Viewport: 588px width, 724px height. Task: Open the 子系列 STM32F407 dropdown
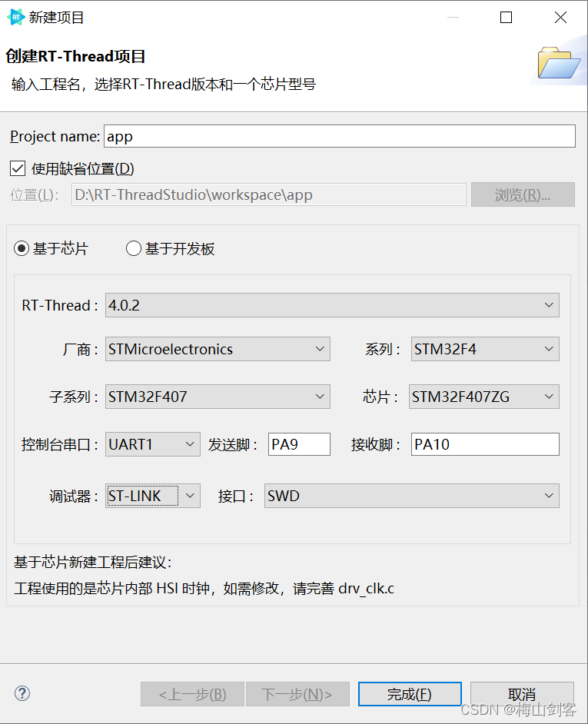218,397
